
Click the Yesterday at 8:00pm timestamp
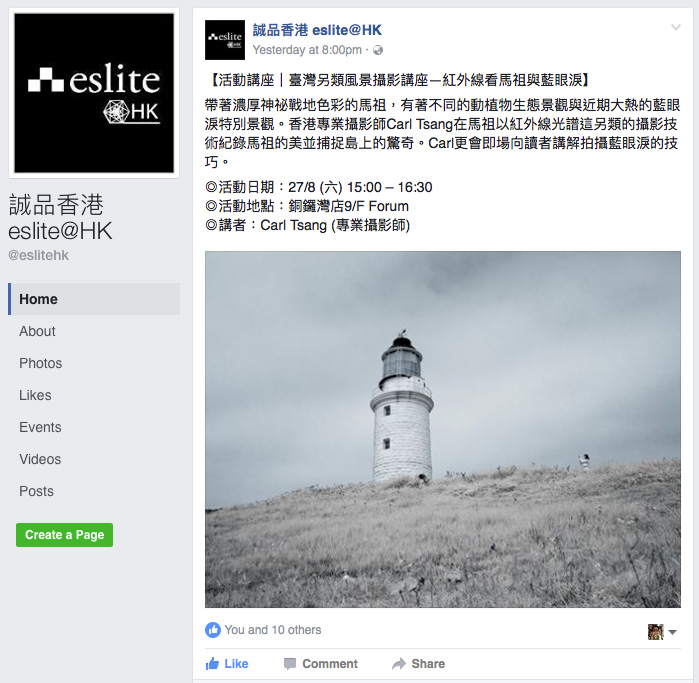coord(307,50)
